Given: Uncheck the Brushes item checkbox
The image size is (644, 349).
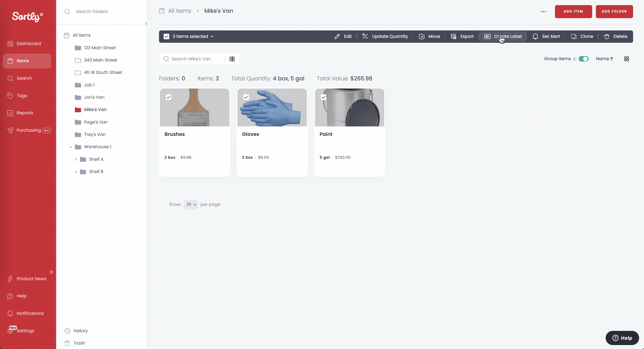Looking at the screenshot, I should click(169, 97).
